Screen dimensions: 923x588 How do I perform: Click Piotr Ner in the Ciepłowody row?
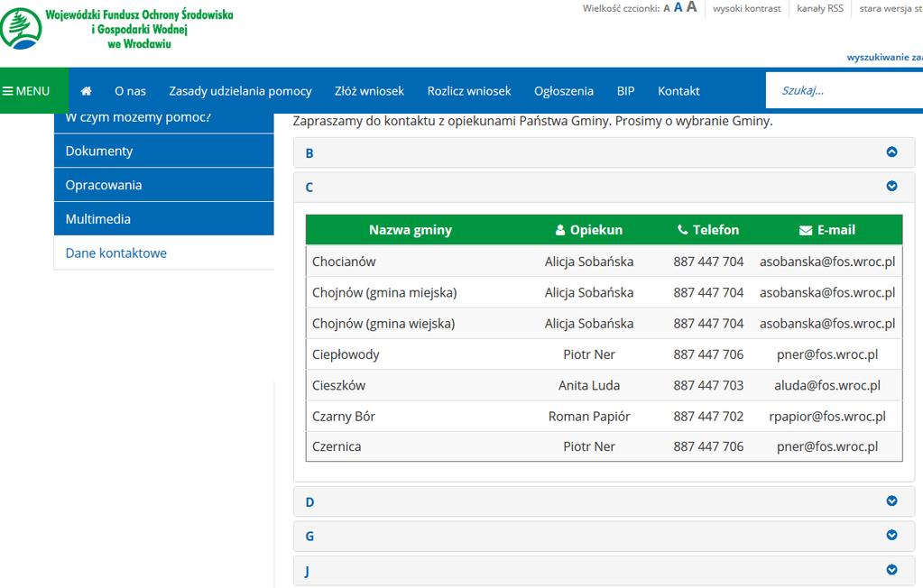(x=589, y=354)
